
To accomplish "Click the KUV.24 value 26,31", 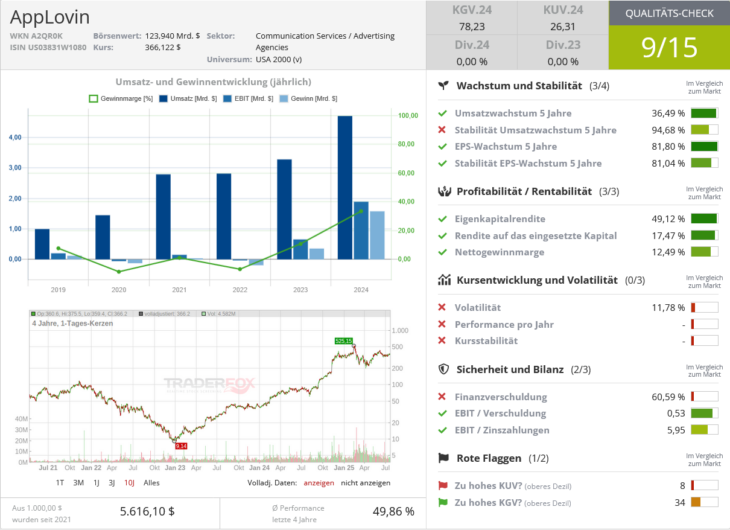I will 563,27.
